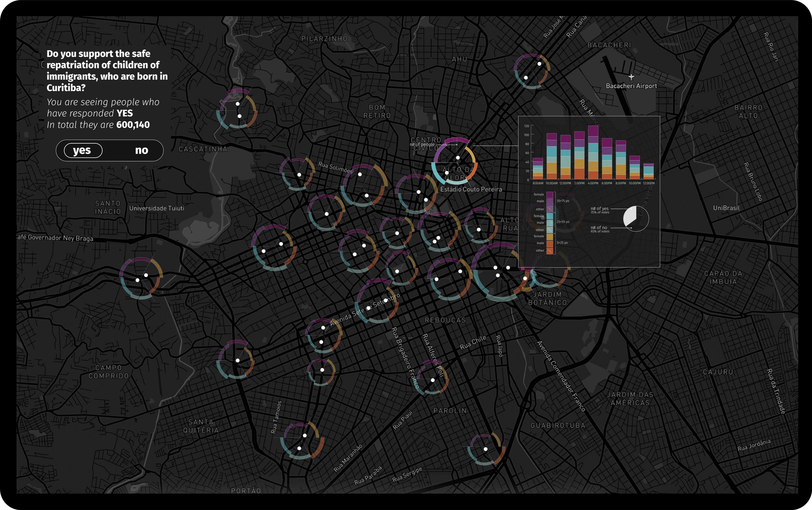The width and height of the screenshot is (812, 510).
Task: Click the "Universidade Tuiuti" map label
Action: pyautogui.click(x=157, y=209)
